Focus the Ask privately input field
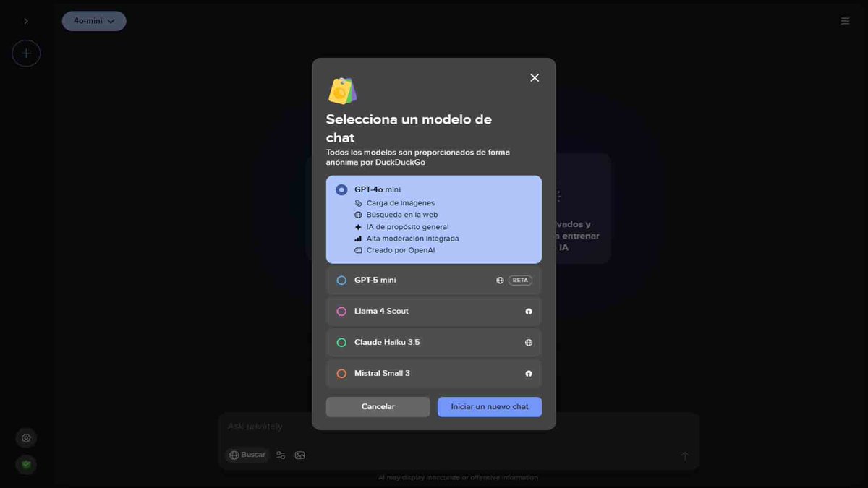 [459, 427]
